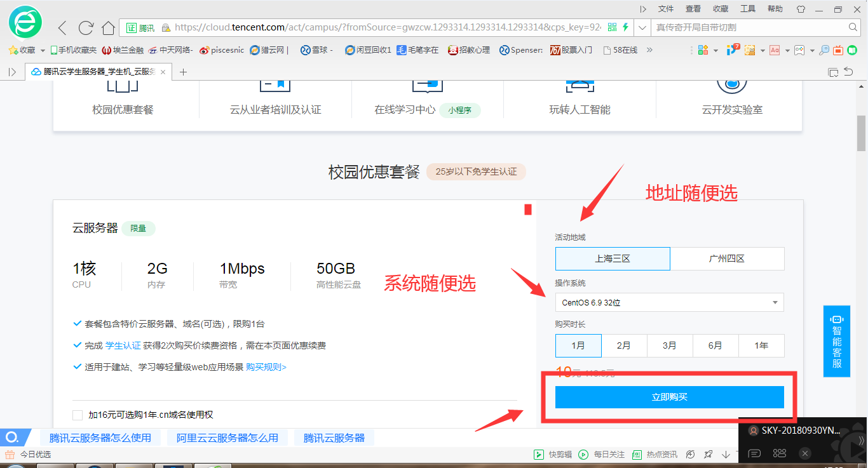Go to the browser home page icon
The height and width of the screenshot is (468, 868).
pos(109,28)
